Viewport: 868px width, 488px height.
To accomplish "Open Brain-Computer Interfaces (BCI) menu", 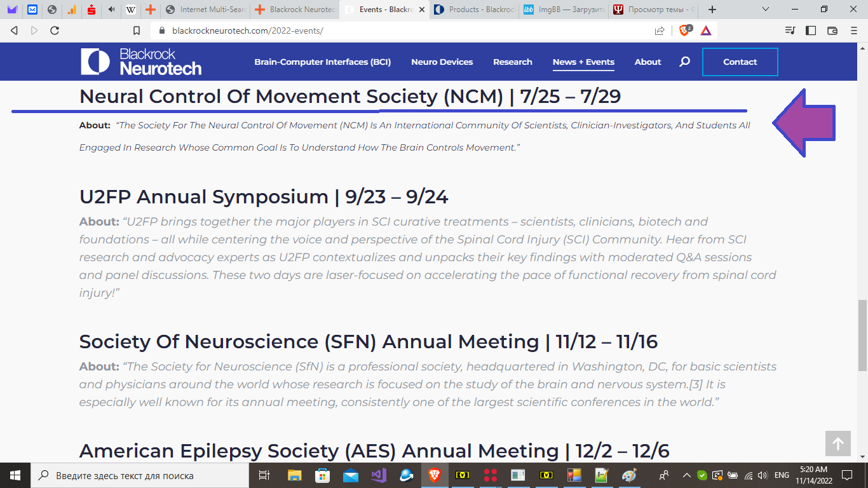I will coord(323,62).
